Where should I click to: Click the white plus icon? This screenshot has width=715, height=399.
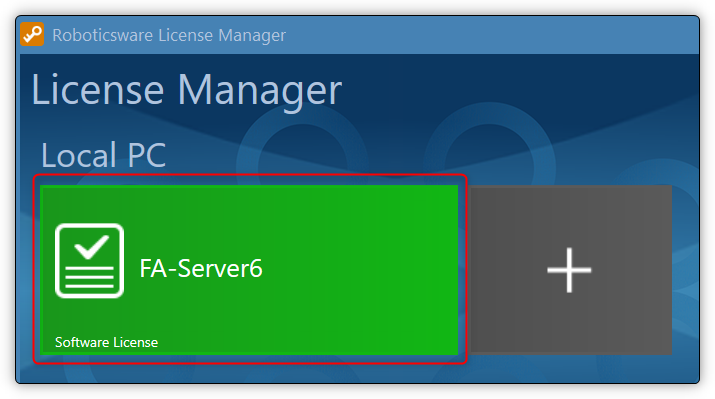(x=569, y=270)
